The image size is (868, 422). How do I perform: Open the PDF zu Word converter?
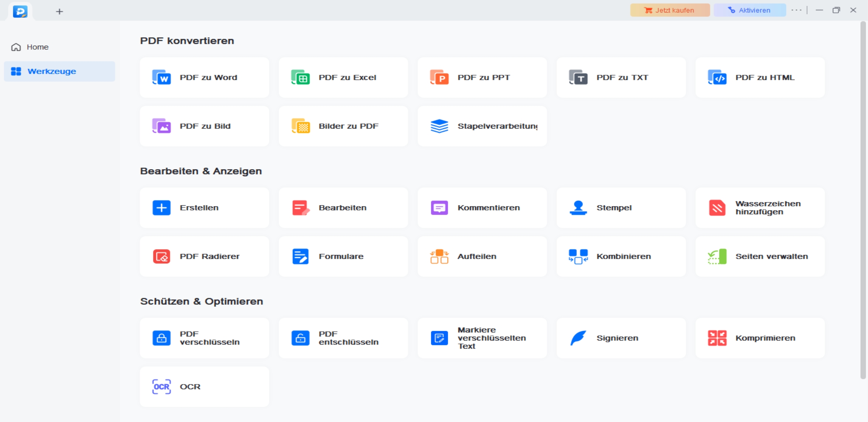[x=204, y=77]
